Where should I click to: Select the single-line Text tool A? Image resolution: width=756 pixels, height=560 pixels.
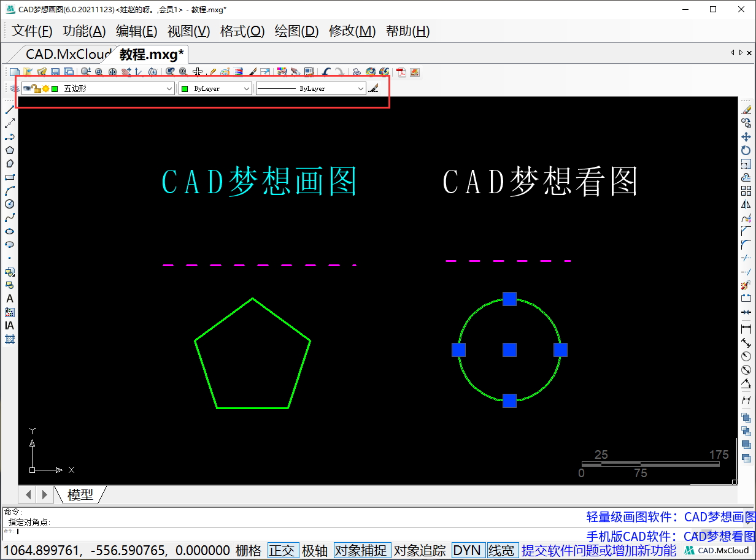(x=10, y=299)
